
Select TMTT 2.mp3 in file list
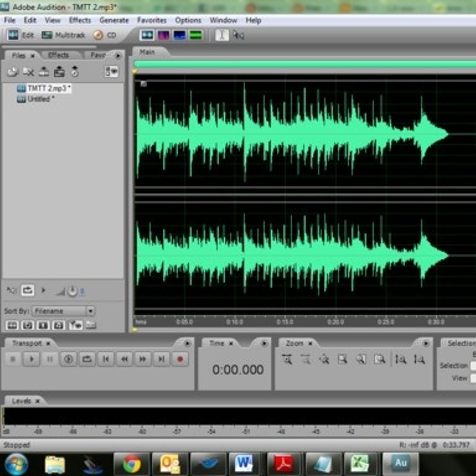tap(44, 88)
